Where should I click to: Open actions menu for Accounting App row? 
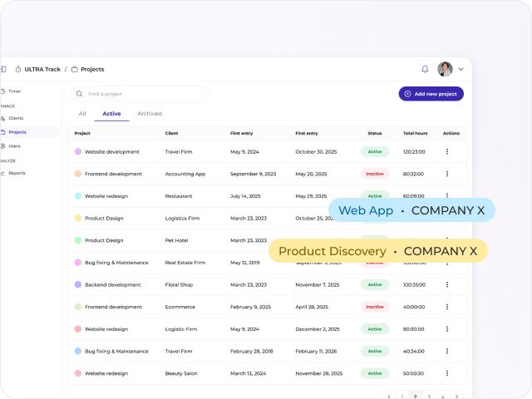(x=447, y=174)
